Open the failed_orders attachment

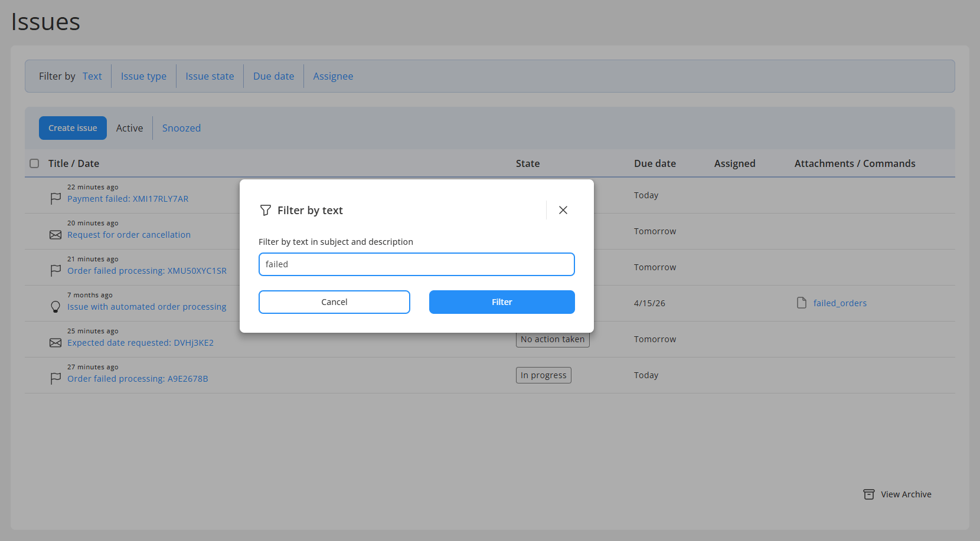point(840,303)
